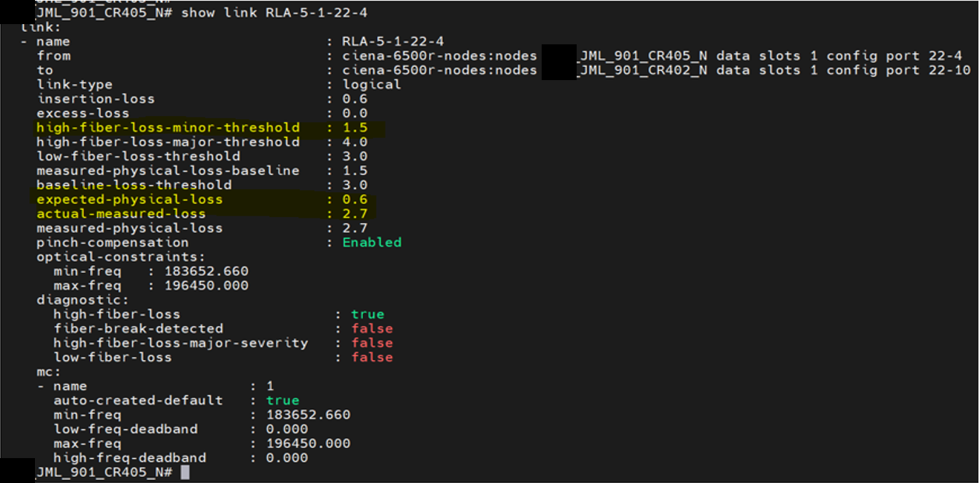Viewport: 980px width, 483px height.
Task: Click the measured-physical-loss label
Action: (130, 228)
